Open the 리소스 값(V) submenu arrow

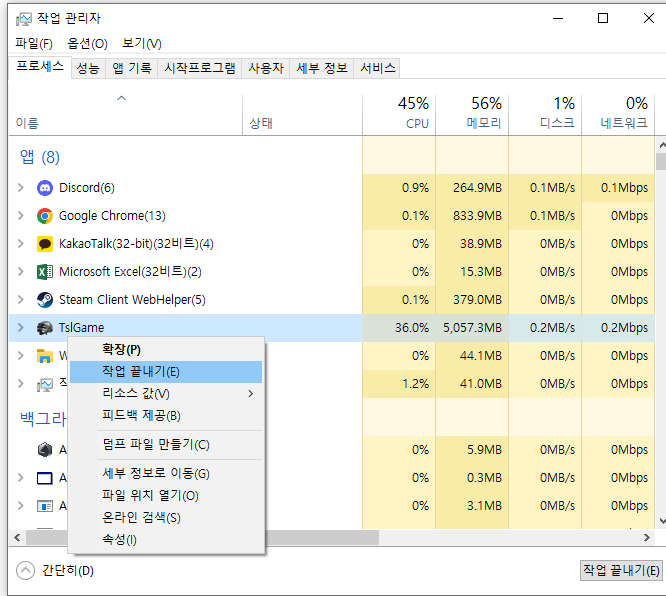point(251,394)
